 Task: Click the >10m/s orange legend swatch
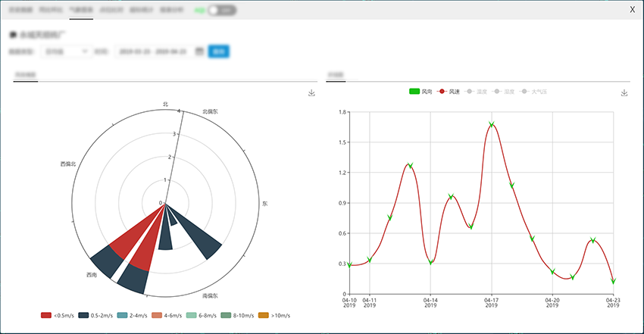pyautogui.click(x=264, y=315)
